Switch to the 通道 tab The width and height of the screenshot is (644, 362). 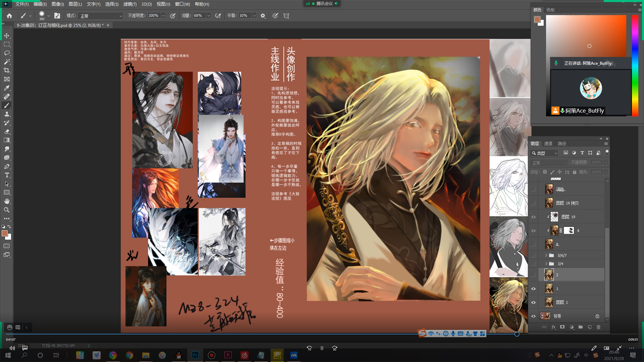coord(548,144)
